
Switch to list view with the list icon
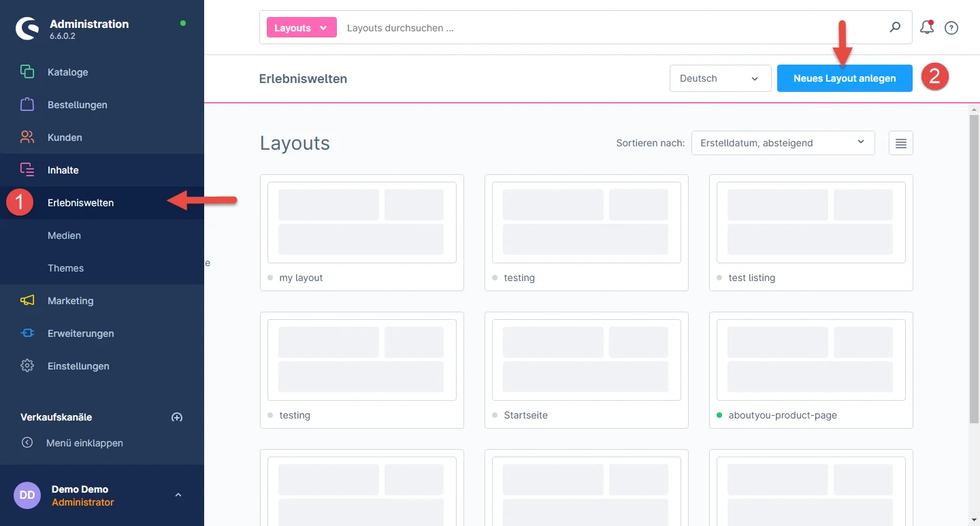(900, 143)
